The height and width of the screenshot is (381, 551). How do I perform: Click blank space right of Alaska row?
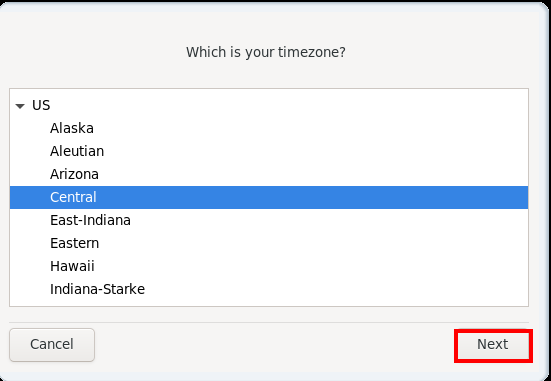click(x=309, y=128)
